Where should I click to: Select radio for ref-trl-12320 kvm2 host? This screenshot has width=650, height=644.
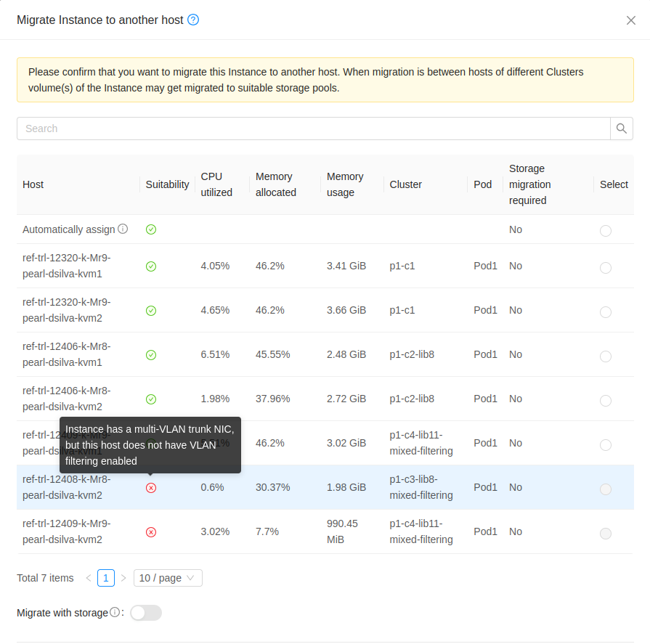coord(606,312)
